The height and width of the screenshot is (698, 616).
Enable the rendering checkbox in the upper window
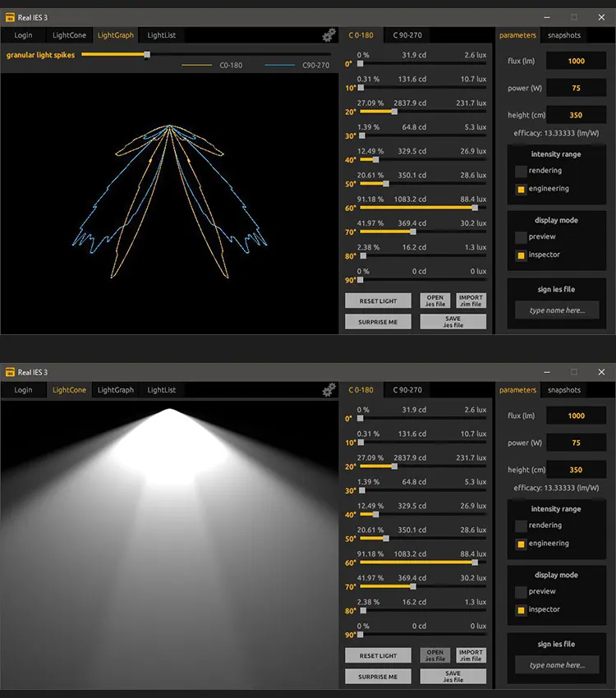click(521, 171)
